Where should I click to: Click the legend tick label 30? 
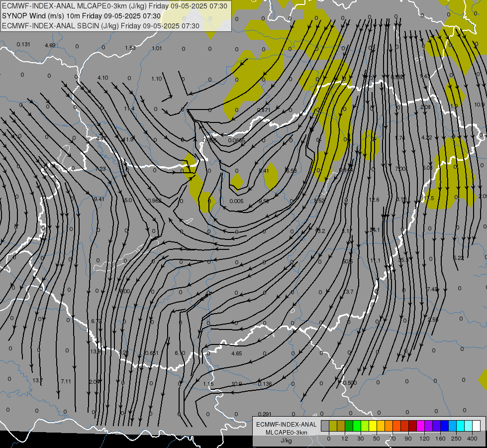[x=361, y=439]
